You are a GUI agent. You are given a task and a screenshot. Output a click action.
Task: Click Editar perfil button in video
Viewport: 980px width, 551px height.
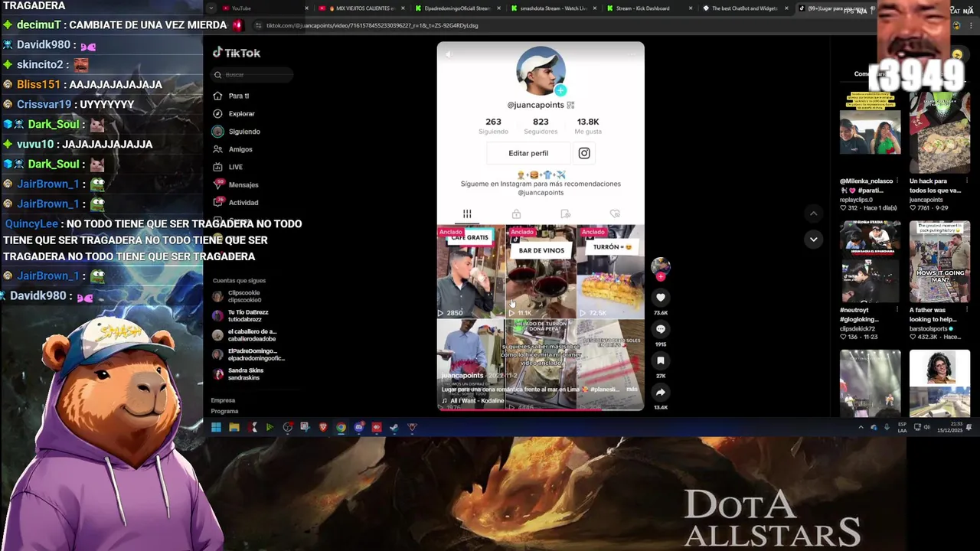click(528, 153)
